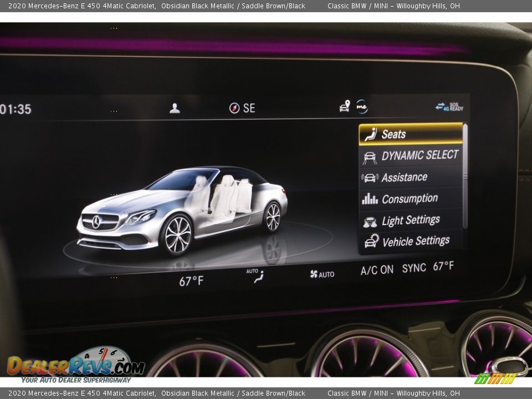The height and width of the screenshot is (399, 532).
Task: Open the Assistance menu item
Action: click(x=411, y=177)
